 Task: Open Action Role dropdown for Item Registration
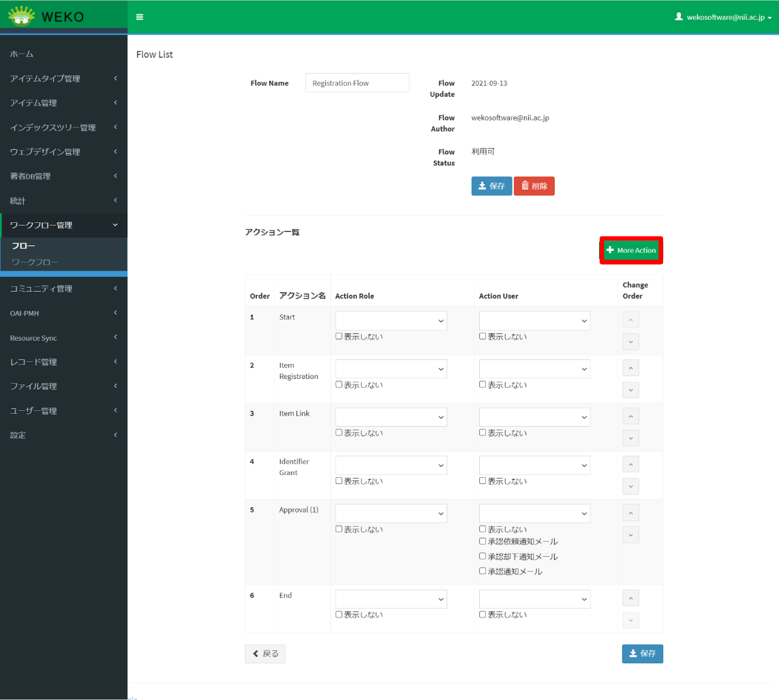point(391,369)
